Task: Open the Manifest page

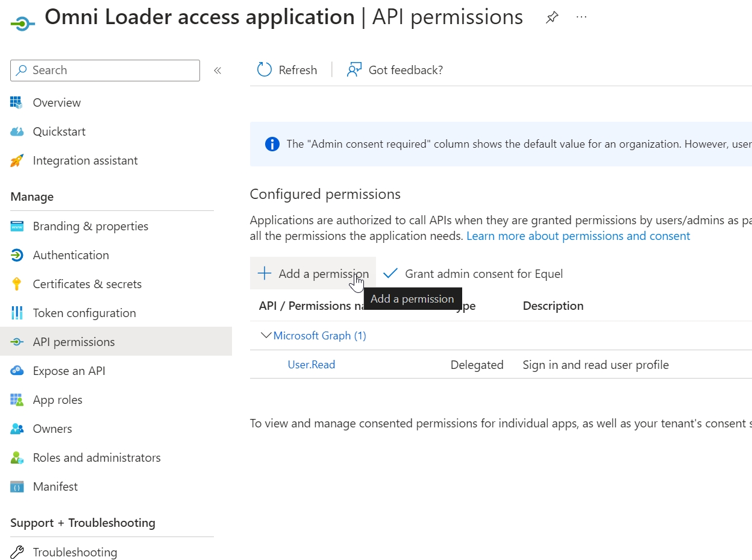Action: point(55,486)
